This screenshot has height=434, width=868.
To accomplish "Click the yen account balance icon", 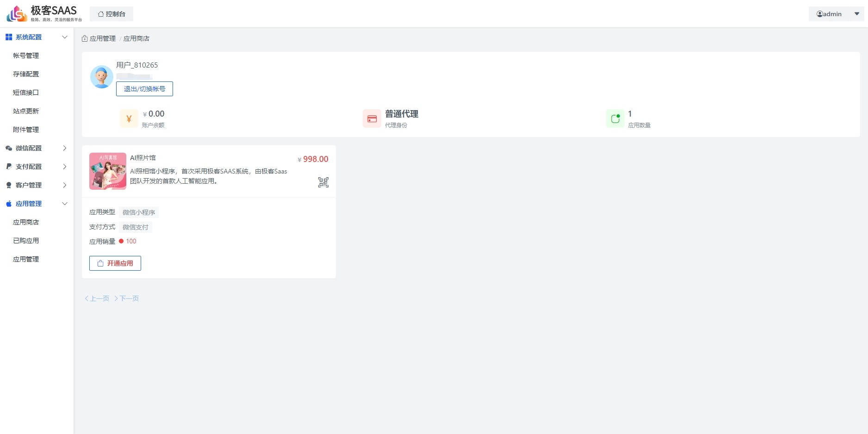I will coord(129,118).
